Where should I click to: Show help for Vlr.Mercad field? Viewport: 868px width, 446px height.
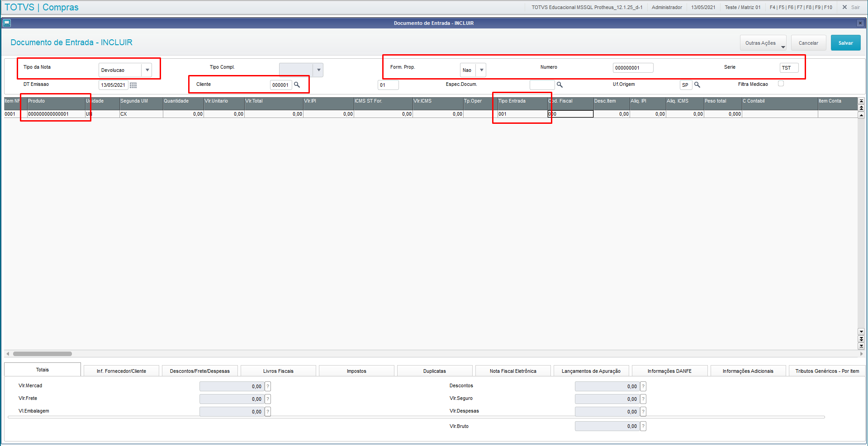[x=268, y=386]
